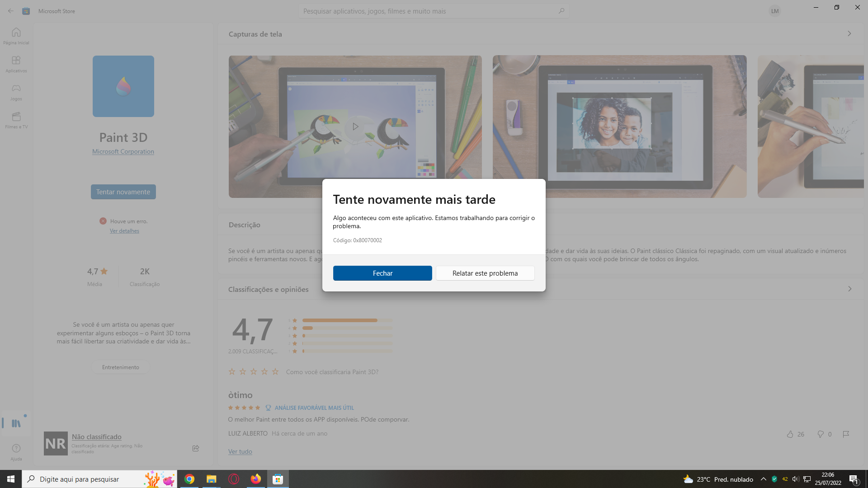Viewport: 868px width, 488px height.
Task: Close the error dialog with Fechar
Action: [382, 273]
